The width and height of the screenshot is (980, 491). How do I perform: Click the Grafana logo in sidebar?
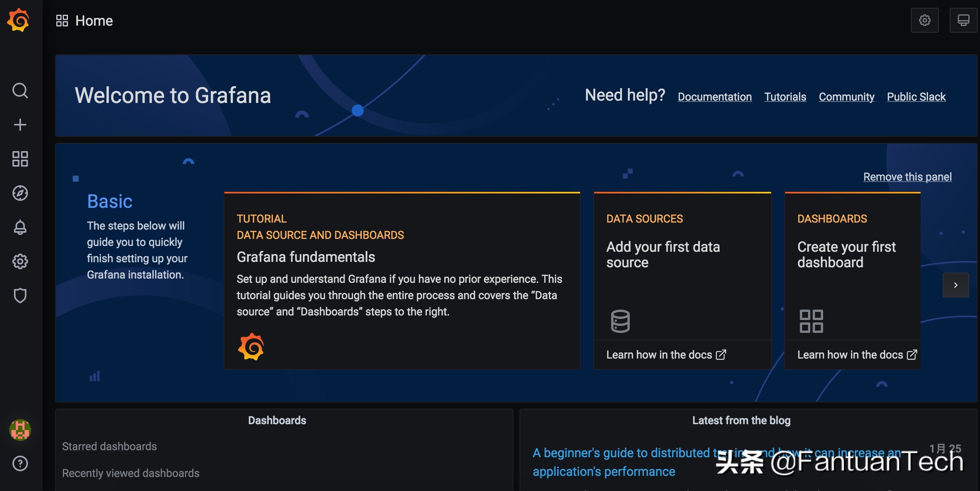point(18,20)
